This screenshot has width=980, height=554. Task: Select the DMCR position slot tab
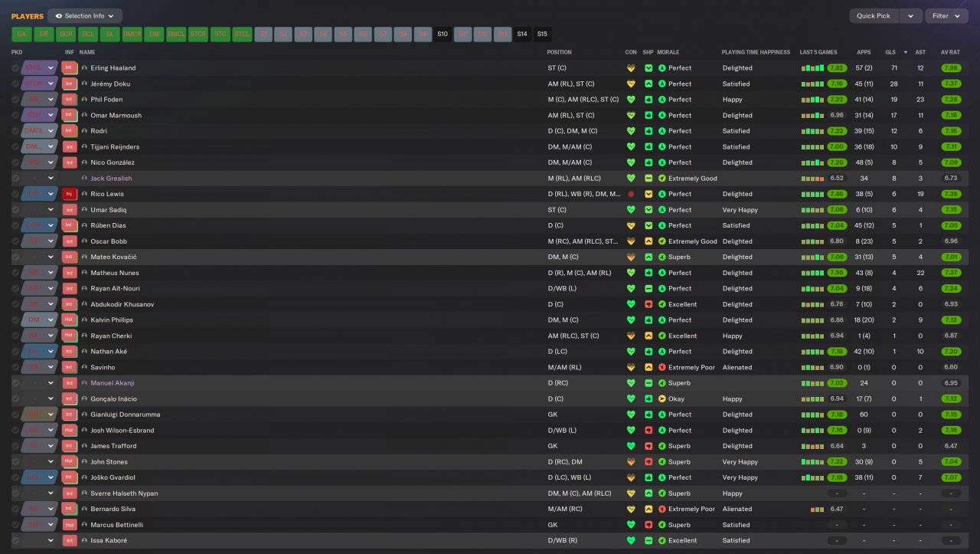tap(132, 34)
